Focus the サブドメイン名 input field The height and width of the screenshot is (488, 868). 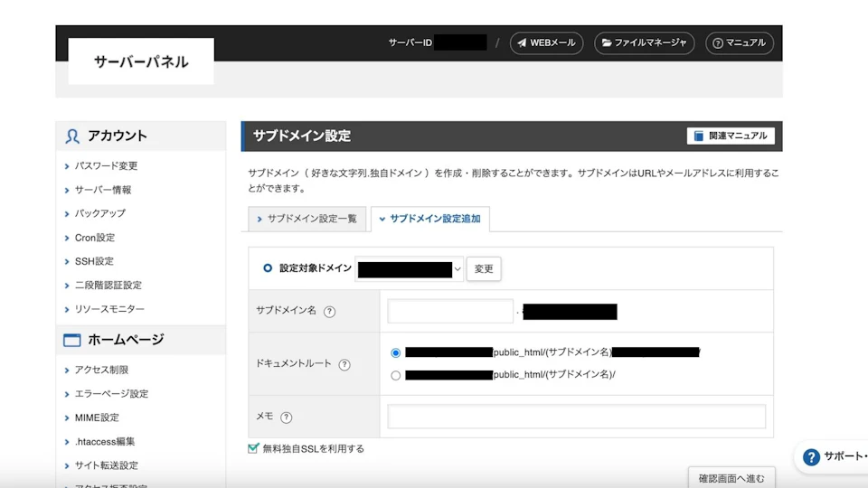[x=450, y=311]
